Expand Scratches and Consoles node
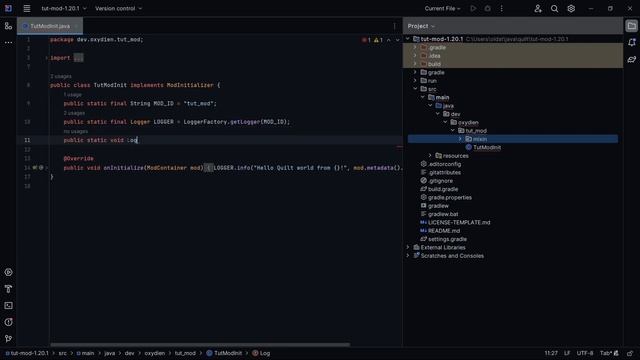The width and height of the screenshot is (640, 360). coord(407,256)
